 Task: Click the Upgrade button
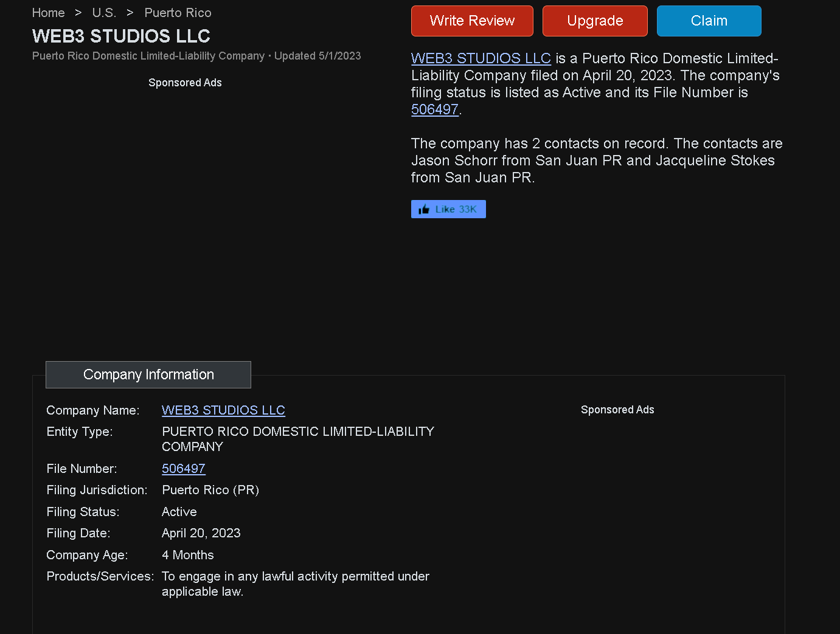[595, 21]
